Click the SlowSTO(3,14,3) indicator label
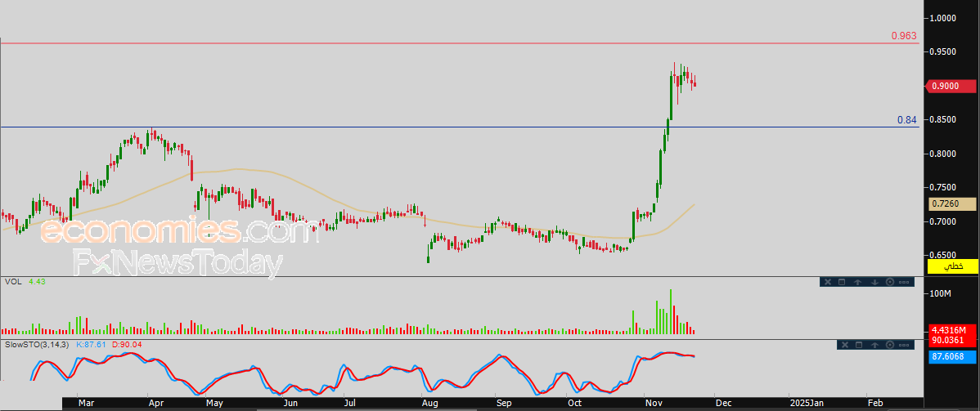This screenshot has width=980, height=411. tap(37, 344)
